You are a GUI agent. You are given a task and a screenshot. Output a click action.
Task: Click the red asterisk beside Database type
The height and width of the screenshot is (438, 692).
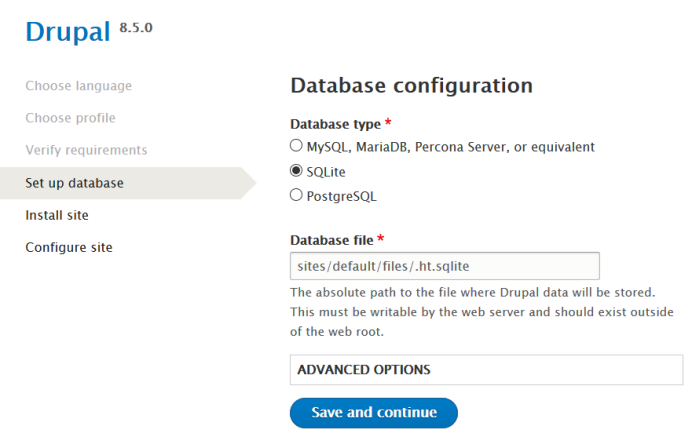point(388,123)
